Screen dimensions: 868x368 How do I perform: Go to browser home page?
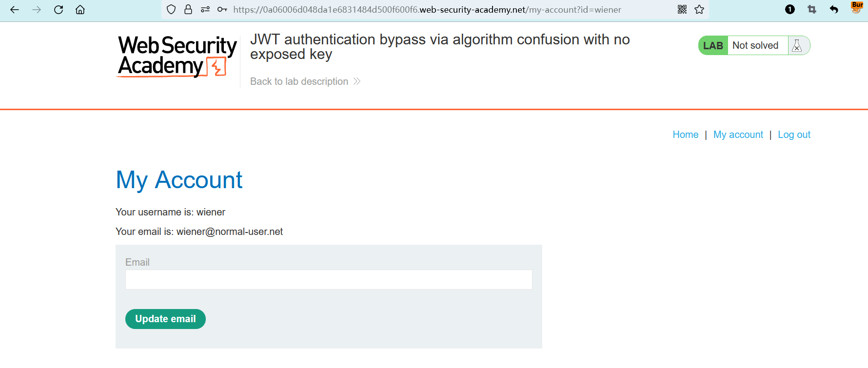(x=80, y=10)
